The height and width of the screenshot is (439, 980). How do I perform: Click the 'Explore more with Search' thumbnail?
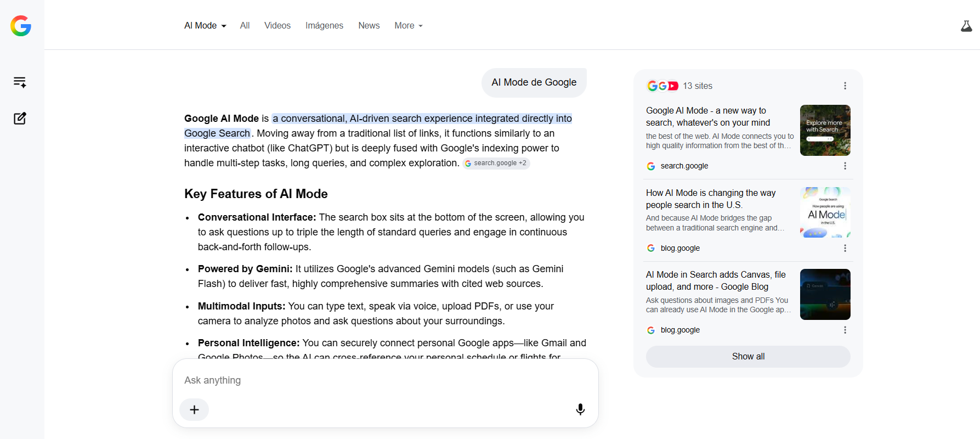click(x=825, y=130)
